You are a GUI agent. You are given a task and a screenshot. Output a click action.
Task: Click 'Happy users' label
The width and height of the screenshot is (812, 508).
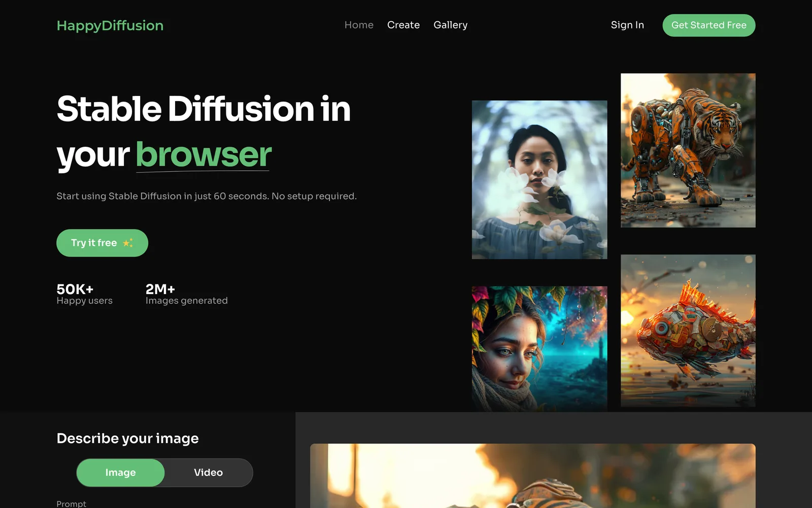click(x=85, y=301)
